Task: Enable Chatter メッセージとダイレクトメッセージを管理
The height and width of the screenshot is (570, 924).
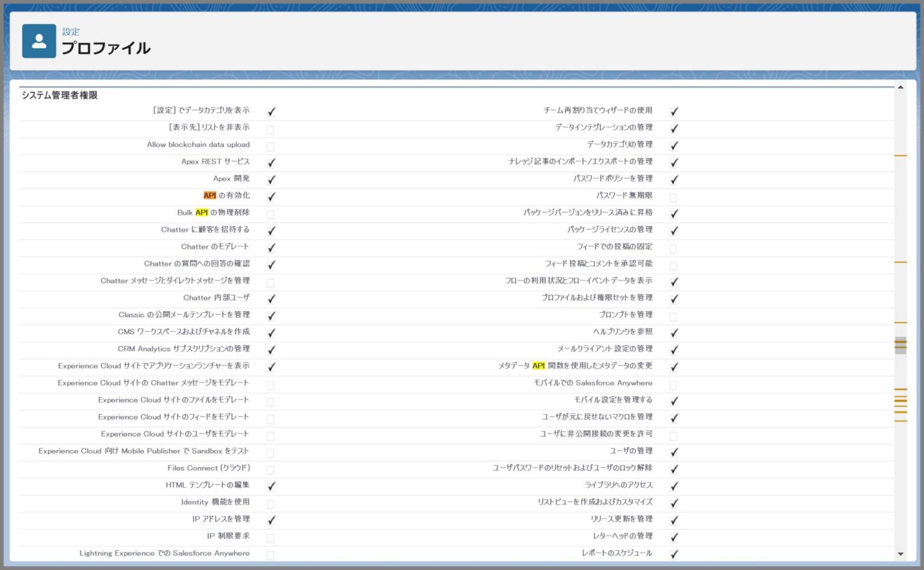Action: (x=271, y=280)
